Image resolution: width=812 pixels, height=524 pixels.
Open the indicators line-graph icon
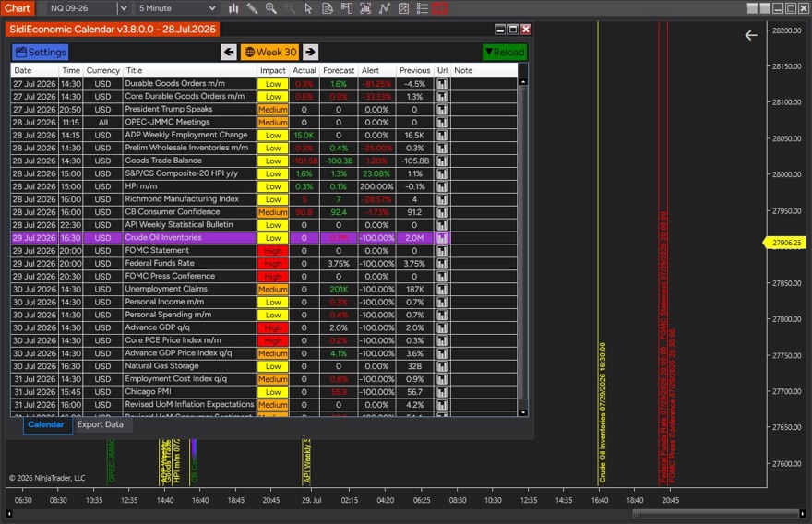[384, 8]
